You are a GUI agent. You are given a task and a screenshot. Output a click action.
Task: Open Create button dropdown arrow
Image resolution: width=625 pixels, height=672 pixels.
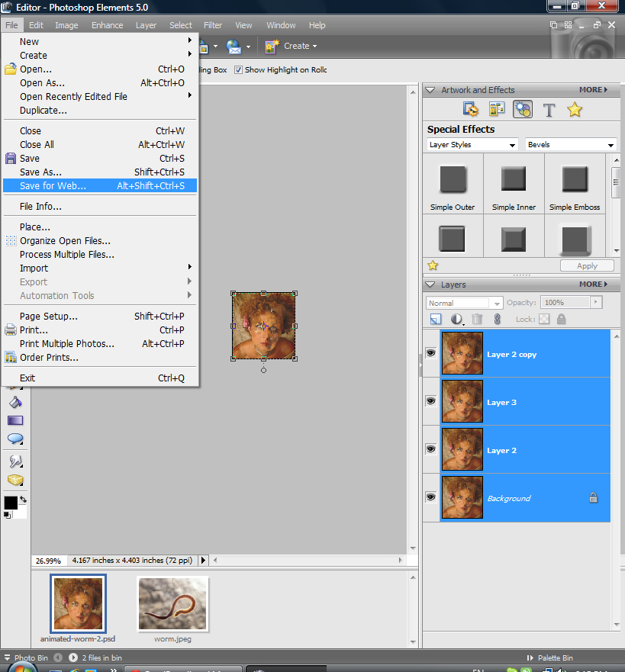314,47
